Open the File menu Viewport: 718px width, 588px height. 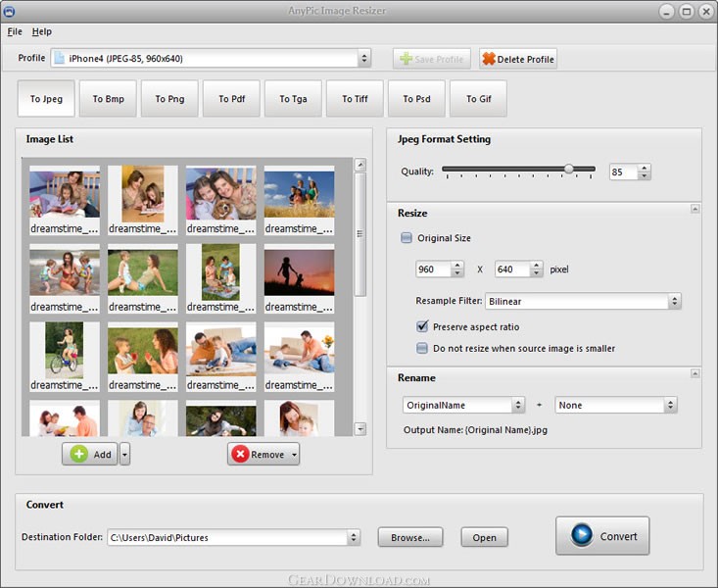pos(15,31)
